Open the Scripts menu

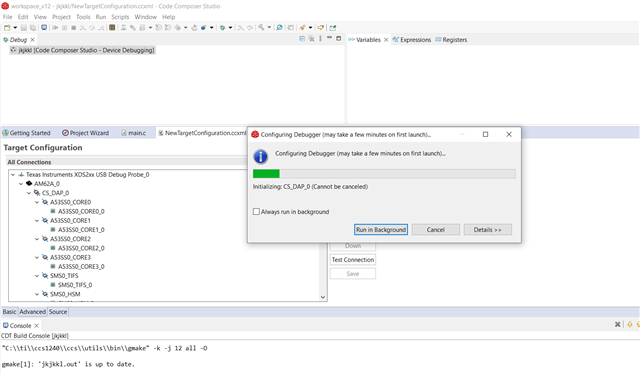[120, 17]
